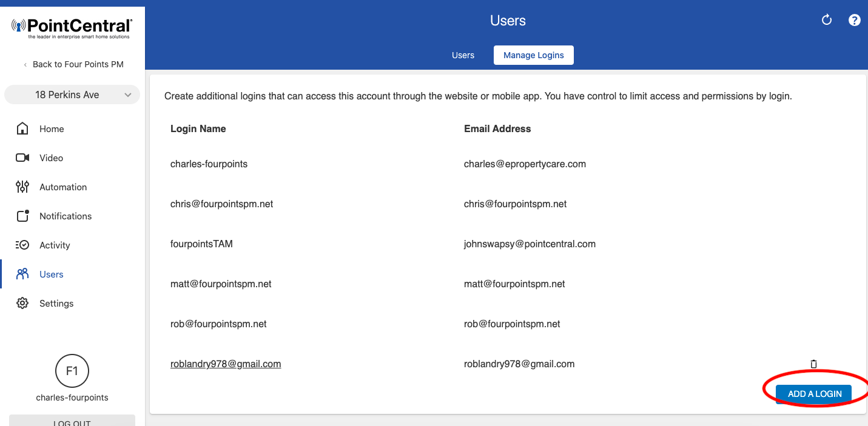Click the Automation sliders icon
Image resolution: width=868 pixels, height=426 pixels.
click(22, 187)
